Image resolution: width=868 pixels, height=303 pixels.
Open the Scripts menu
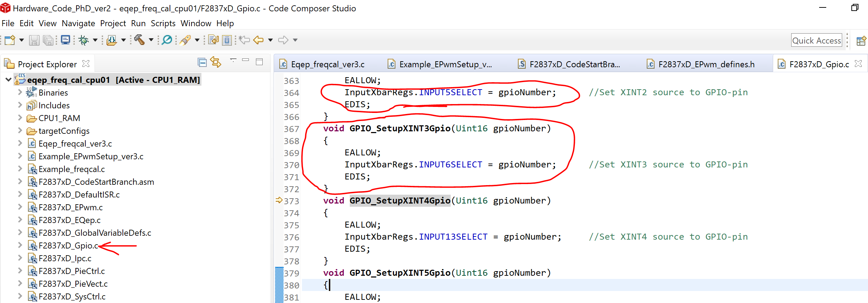click(163, 23)
